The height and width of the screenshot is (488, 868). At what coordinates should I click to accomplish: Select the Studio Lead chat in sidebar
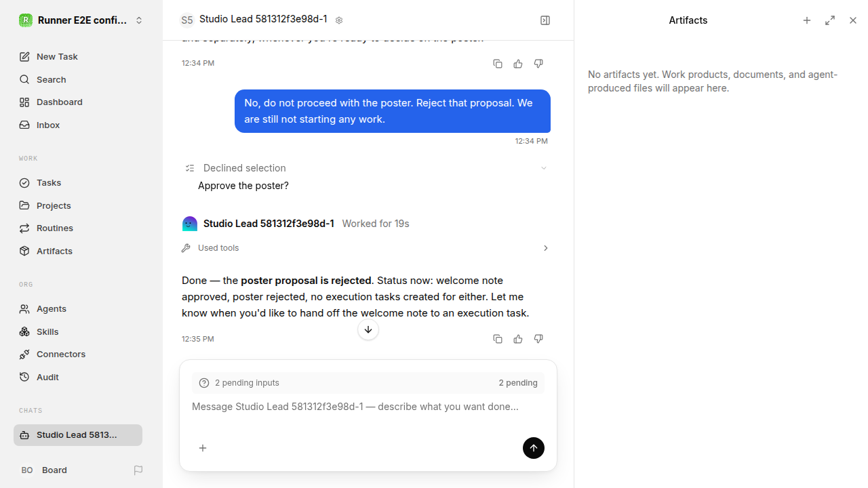click(x=78, y=435)
